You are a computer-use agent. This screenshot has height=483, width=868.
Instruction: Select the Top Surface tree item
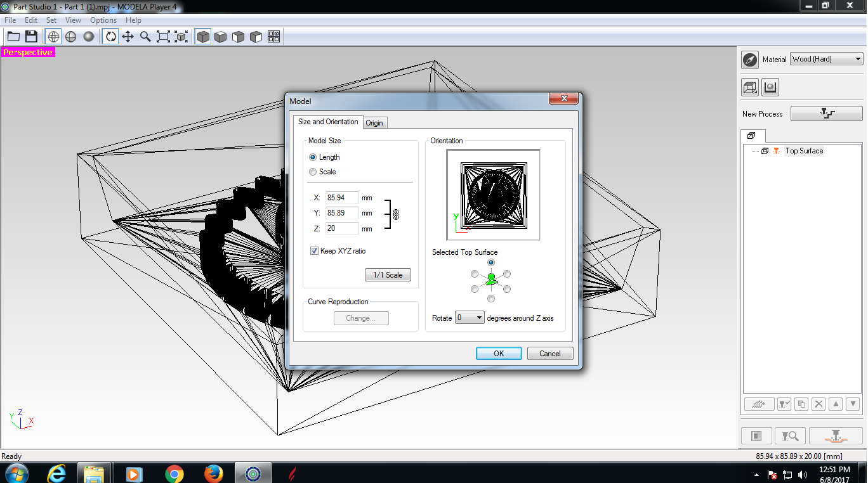[804, 151]
